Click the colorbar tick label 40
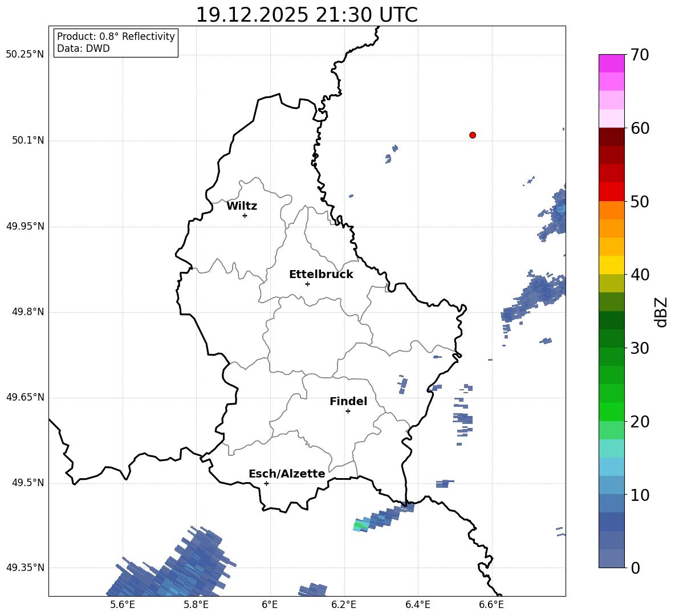 640,275
